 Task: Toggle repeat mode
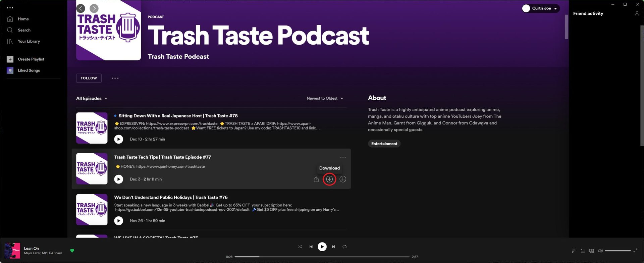[344, 247]
